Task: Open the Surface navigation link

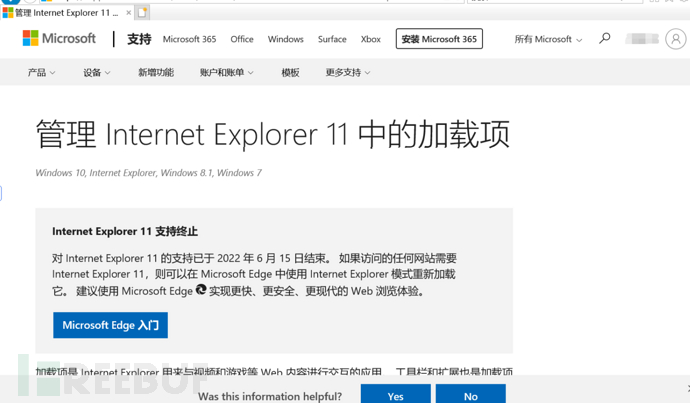Action: point(332,39)
